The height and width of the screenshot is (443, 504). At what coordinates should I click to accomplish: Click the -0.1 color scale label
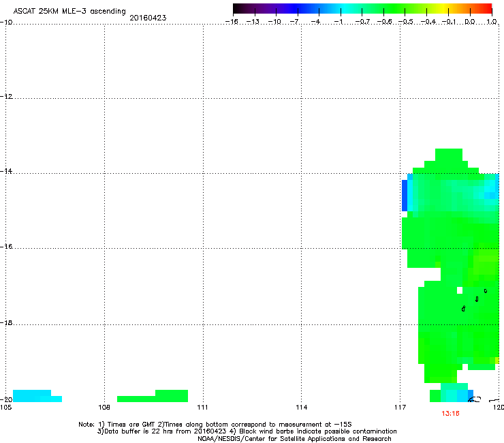pyautogui.click(x=449, y=22)
